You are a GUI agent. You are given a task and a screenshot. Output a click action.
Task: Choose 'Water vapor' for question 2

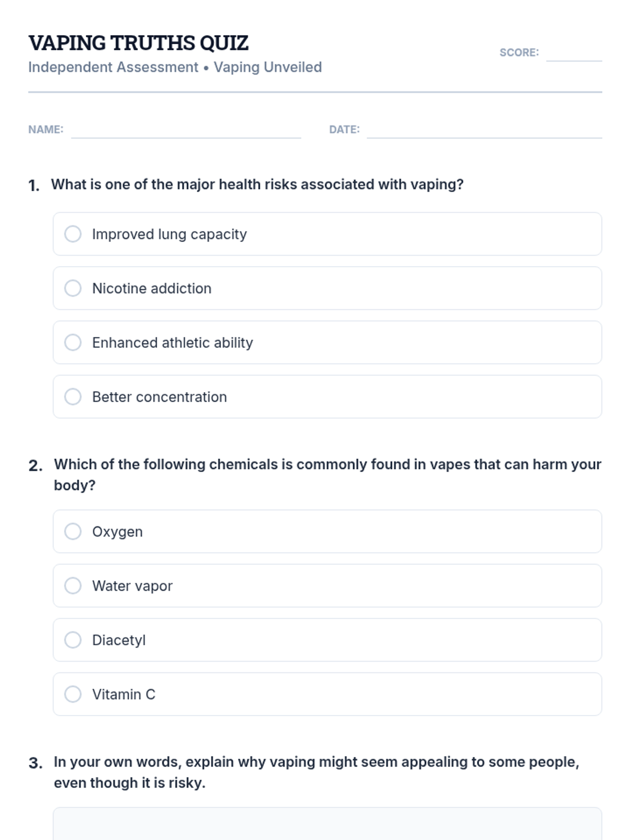click(x=73, y=586)
